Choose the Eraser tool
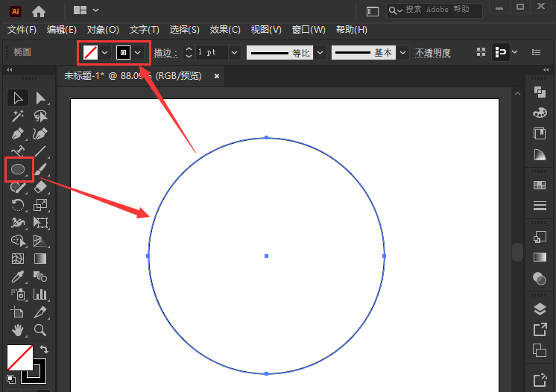The height and width of the screenshot is (392, 556). tap(40, 187)
